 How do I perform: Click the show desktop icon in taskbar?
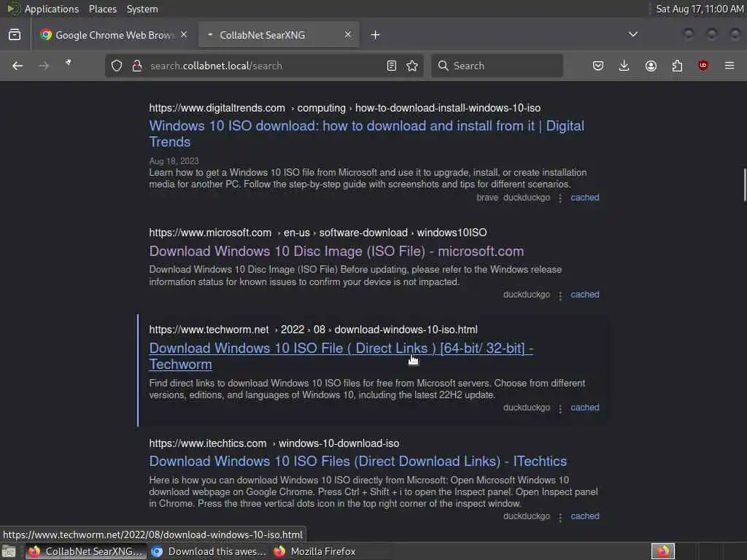[x=9, y=551]
